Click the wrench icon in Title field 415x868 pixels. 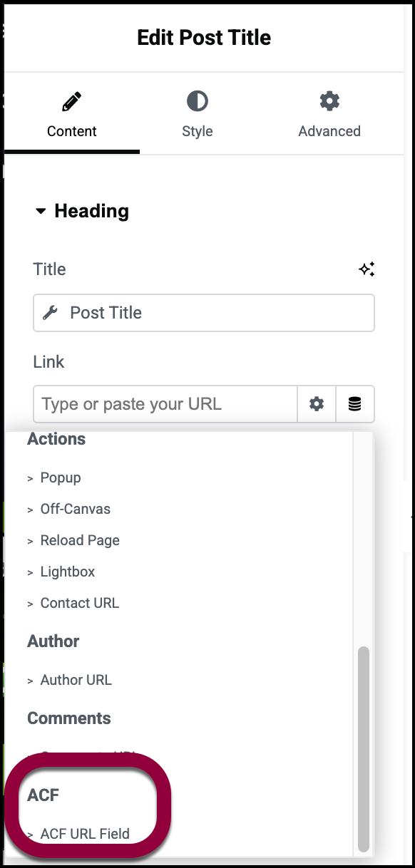click(x=50, y=313)
